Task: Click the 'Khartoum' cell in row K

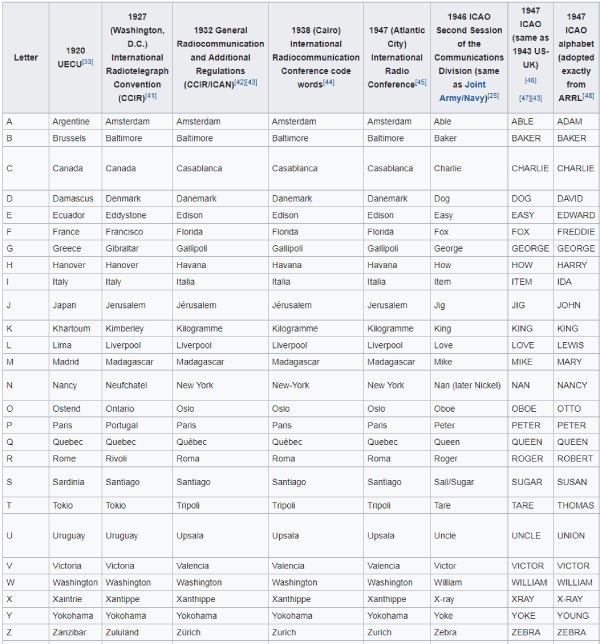Action: click(x=72, y=328)
